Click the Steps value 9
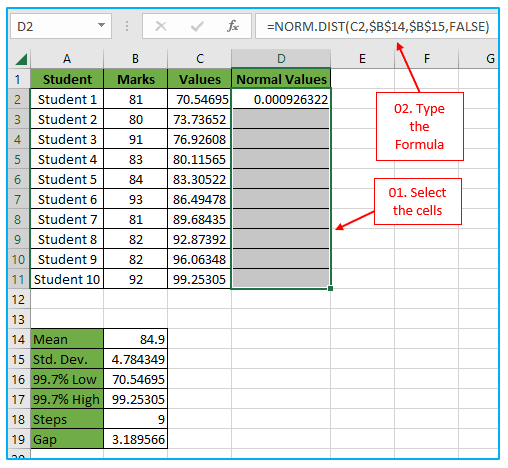 135,419
